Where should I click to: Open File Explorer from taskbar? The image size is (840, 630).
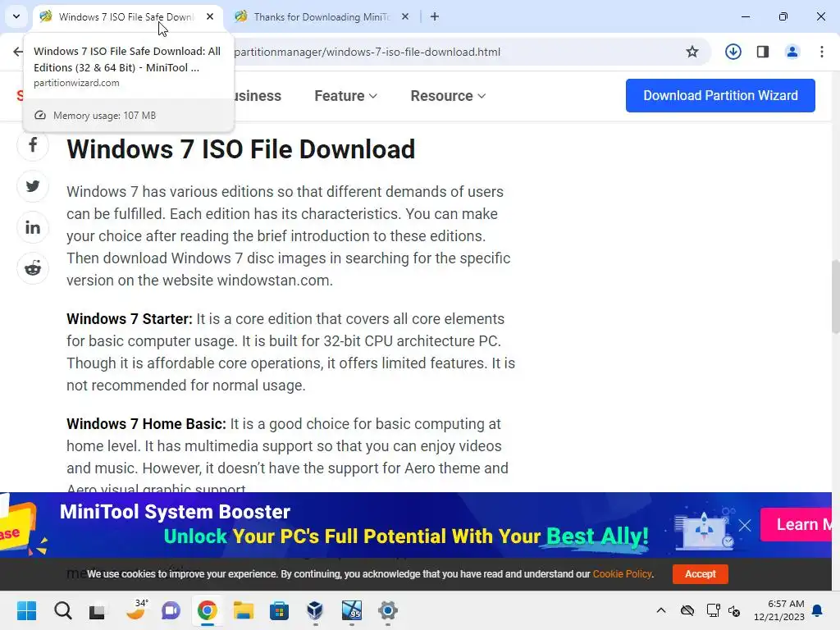[243, 610]
